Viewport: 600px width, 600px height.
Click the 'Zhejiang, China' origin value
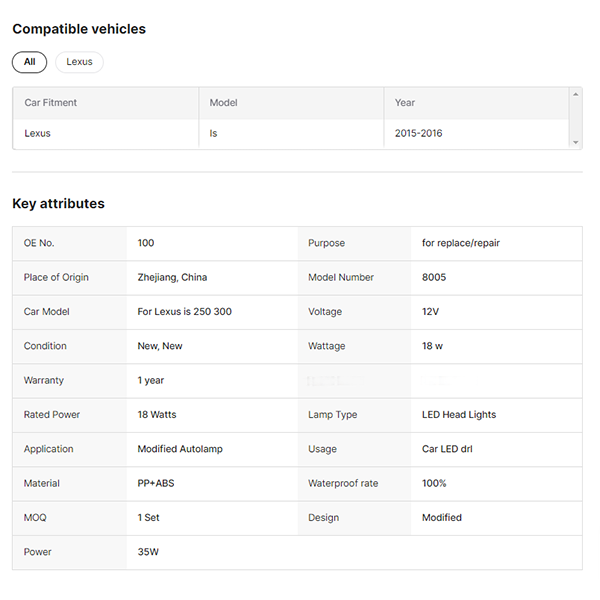click(x=172, y=277)
